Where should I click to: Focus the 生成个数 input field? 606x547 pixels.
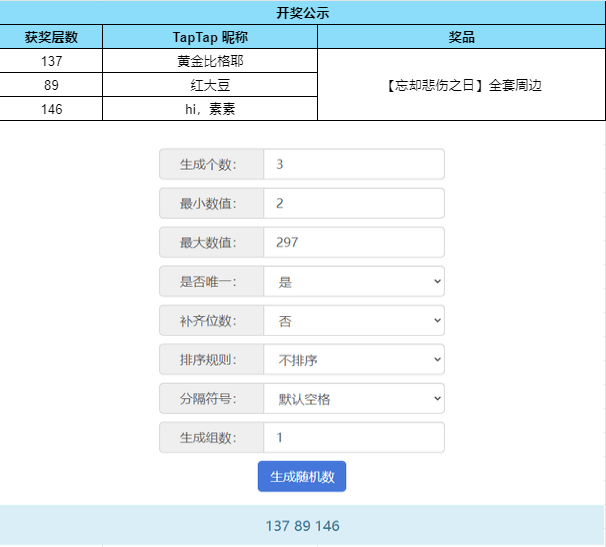354,164
